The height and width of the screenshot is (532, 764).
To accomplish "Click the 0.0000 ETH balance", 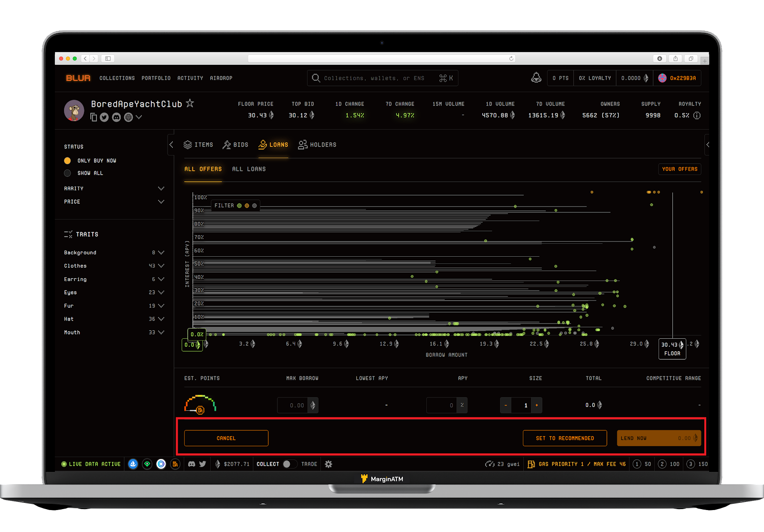I will [x=635, y=78].
